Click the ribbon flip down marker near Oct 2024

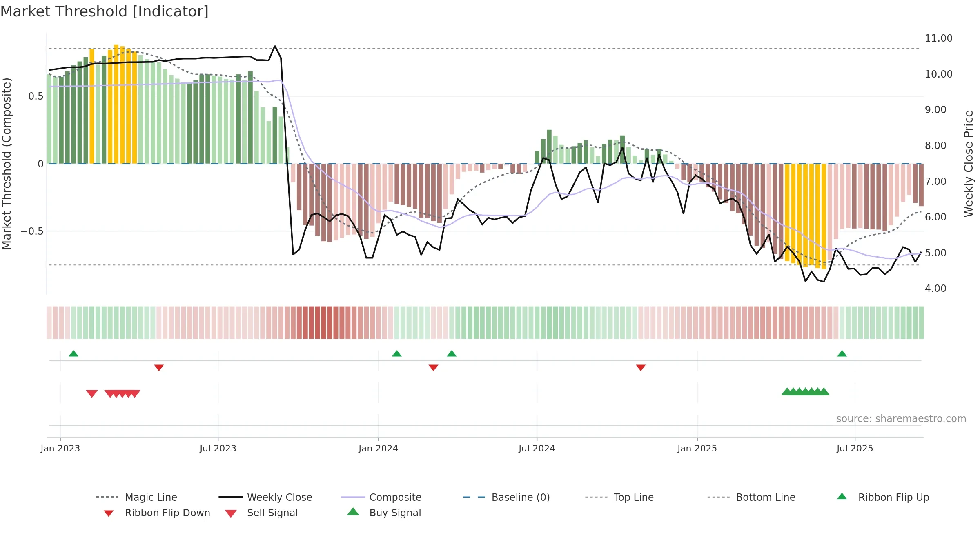pos(641,368)
